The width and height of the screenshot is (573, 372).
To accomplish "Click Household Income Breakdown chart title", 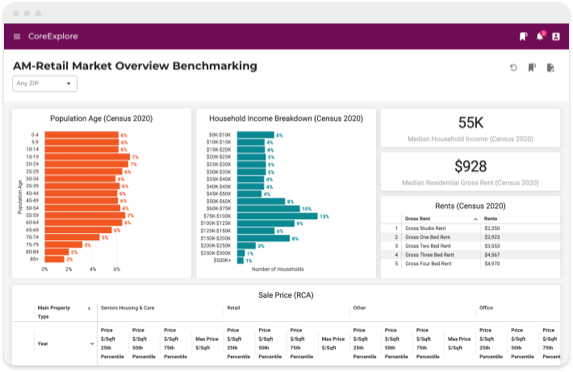I will click(x=286, y=118).
